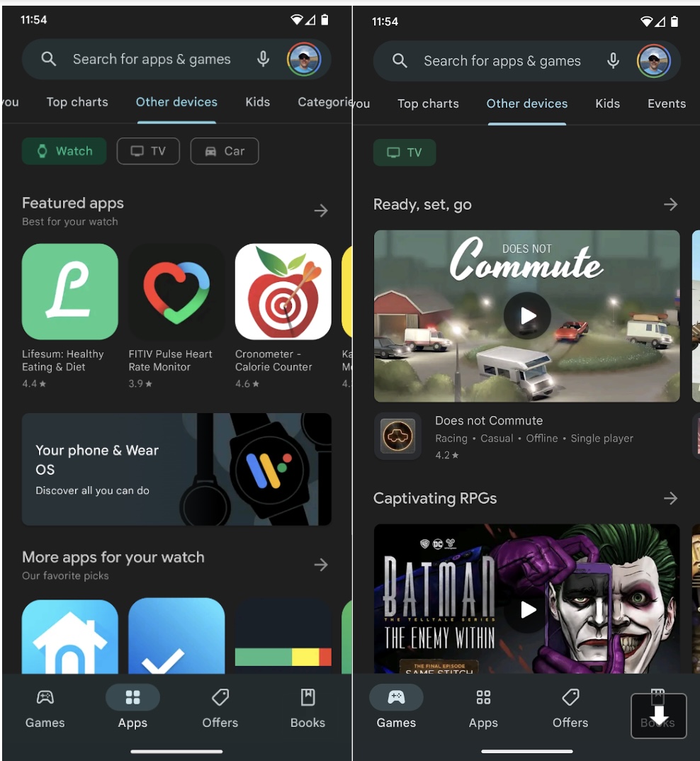The width and height of the screenshot is (700, 761).
Task: Open profile avatar in left screen
Action: click(x=304, y=60)
